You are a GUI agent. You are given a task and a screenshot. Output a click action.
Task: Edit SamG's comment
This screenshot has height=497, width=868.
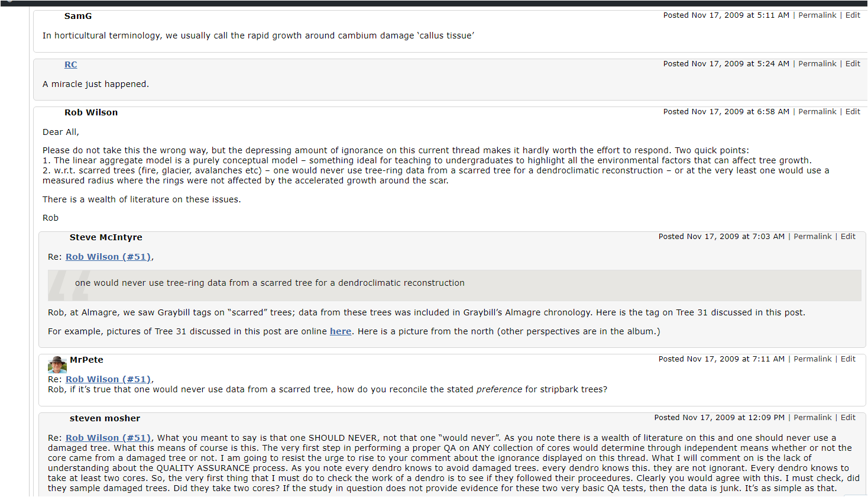coord(853,15)
